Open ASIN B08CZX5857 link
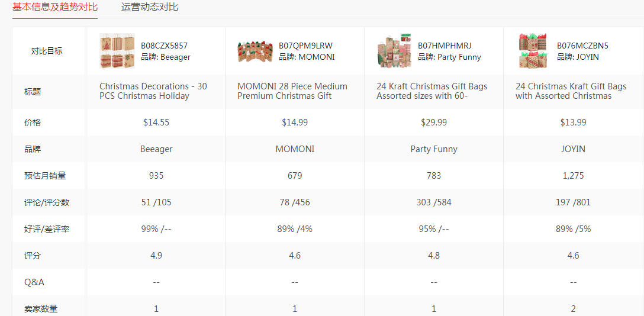The width and height of the screenshot is (644, 316). point(164,46)
